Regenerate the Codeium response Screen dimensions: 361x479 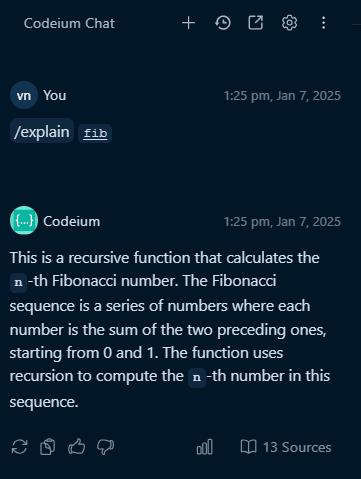[20, 447]
